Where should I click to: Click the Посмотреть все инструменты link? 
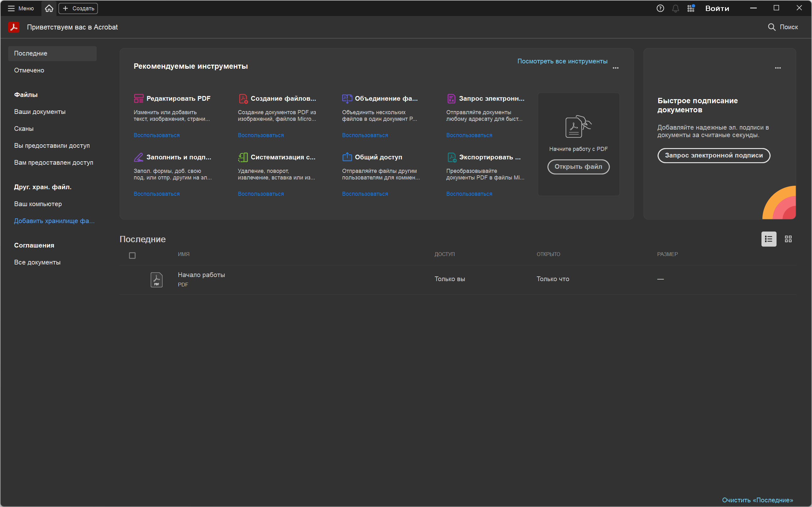[562, 61]
